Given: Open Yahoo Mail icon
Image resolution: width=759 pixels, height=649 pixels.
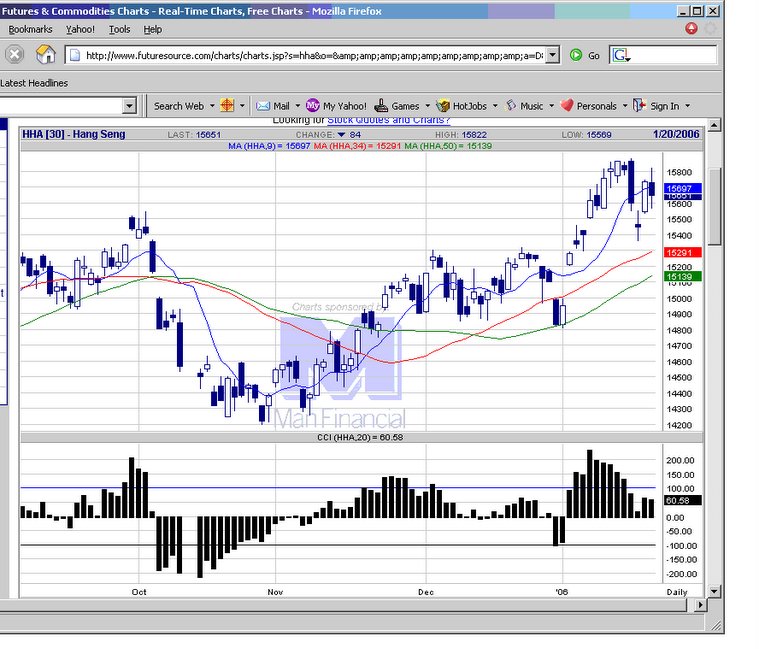Looking at the screenshot, I should pyautogui.click(x=263, y=106).
